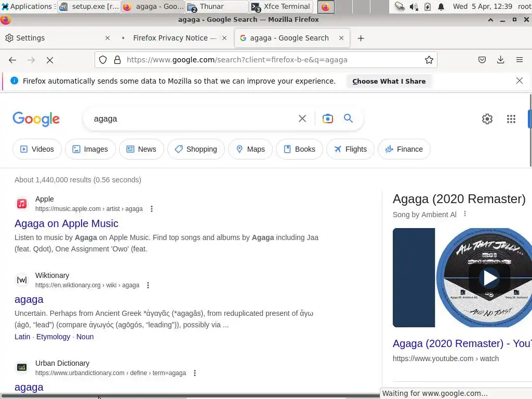Open the Wiktionary Latin section link
This screenshot has height=399, width=532.
22,337
